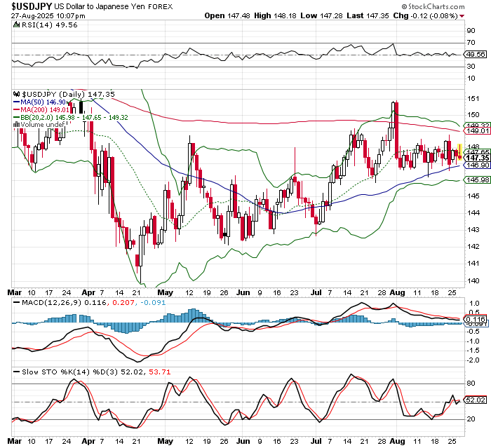This screenshot has height=448, width=491.
Task: Click the Volume undef legend entry
Action: (42, 125)
